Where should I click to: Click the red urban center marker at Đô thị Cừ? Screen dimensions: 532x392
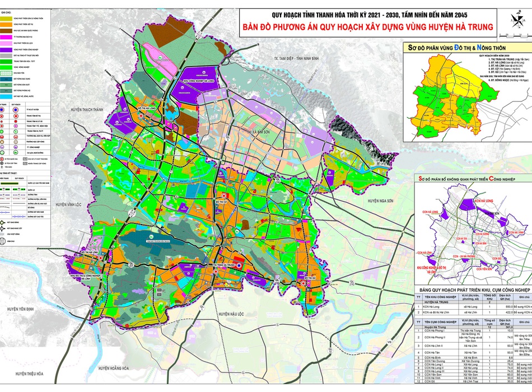tap(224, 196)
